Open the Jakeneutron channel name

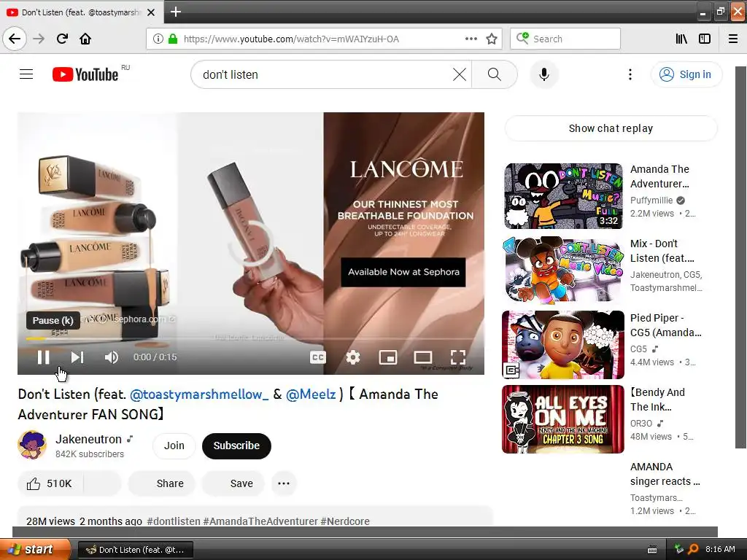click(x=88, y=439)
